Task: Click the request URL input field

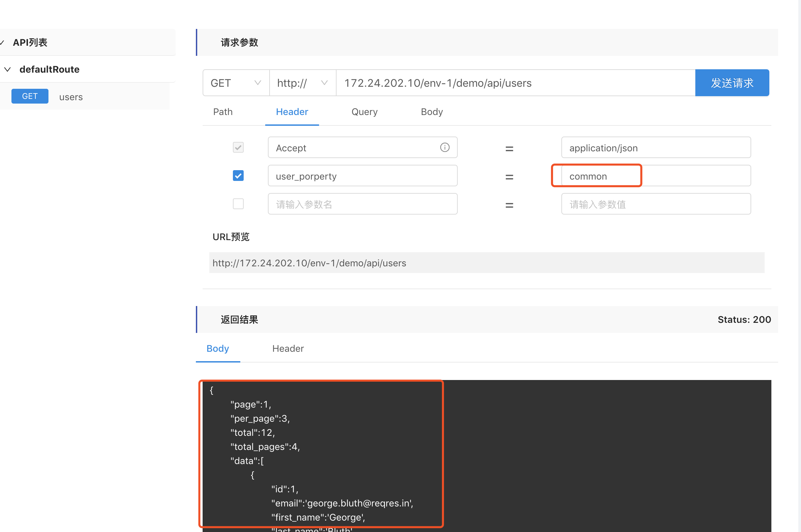Action: 515,83
